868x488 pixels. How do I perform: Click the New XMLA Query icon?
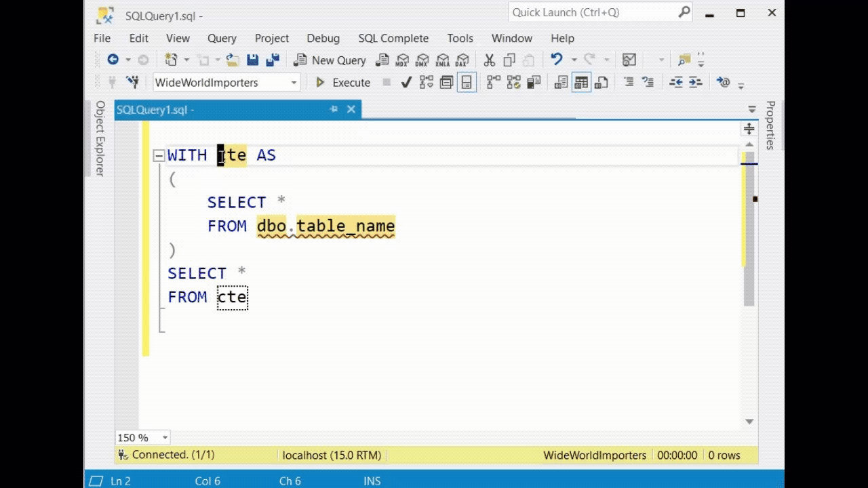442,60
